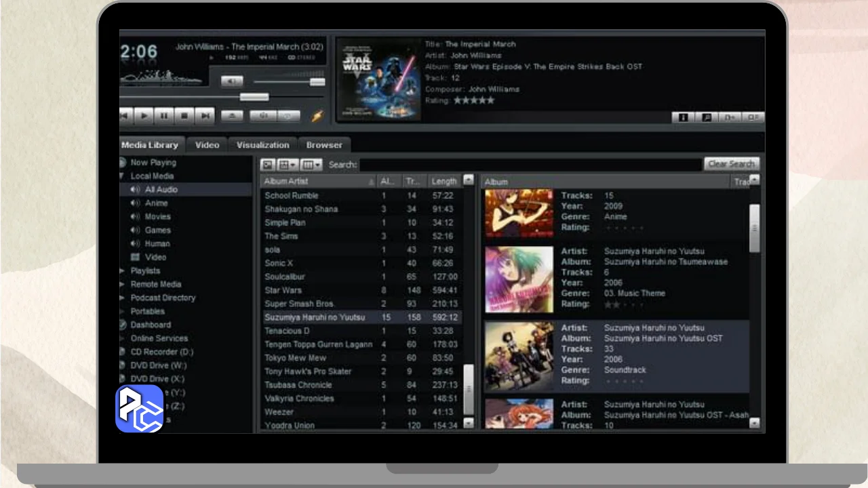
Task: Select the Tenacious D artist row
Action: coord(361,331)
